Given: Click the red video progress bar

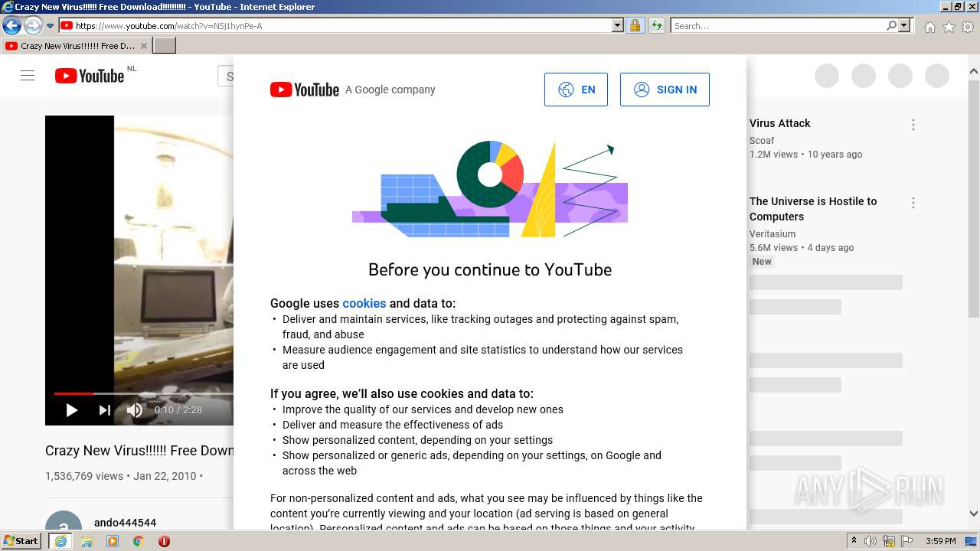Looking at the screenshot, I should pyautogui.click(x=73, y=393).
